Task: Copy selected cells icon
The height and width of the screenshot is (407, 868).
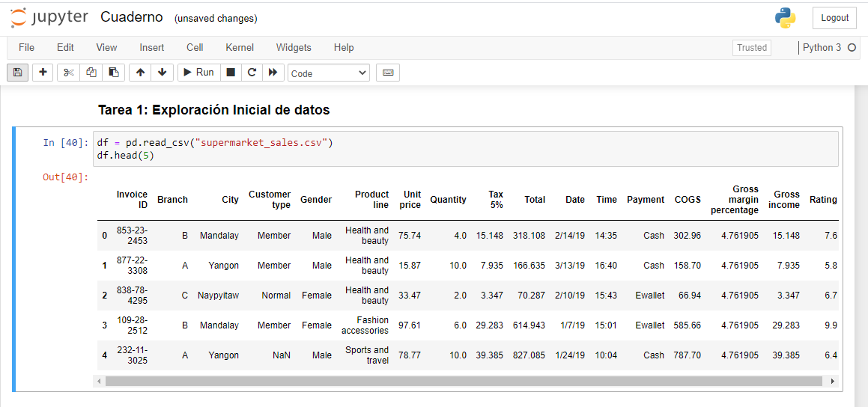Action: click(x=91, y=73)
